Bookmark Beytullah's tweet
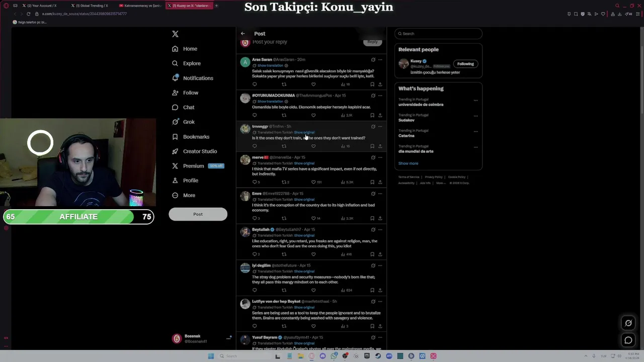 click(372, 254)
